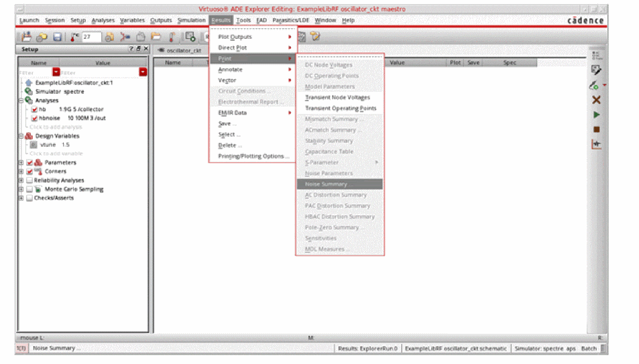Screen dimensions: 639x364
Task: Click the brown X delete icon in right sidebar
Action: [596, 100]
